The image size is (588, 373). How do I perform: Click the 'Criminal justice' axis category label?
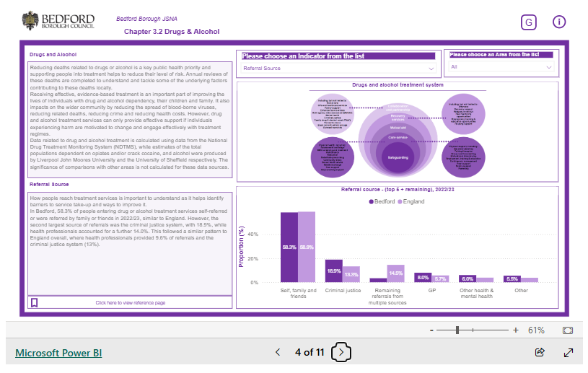pos(343,291)
